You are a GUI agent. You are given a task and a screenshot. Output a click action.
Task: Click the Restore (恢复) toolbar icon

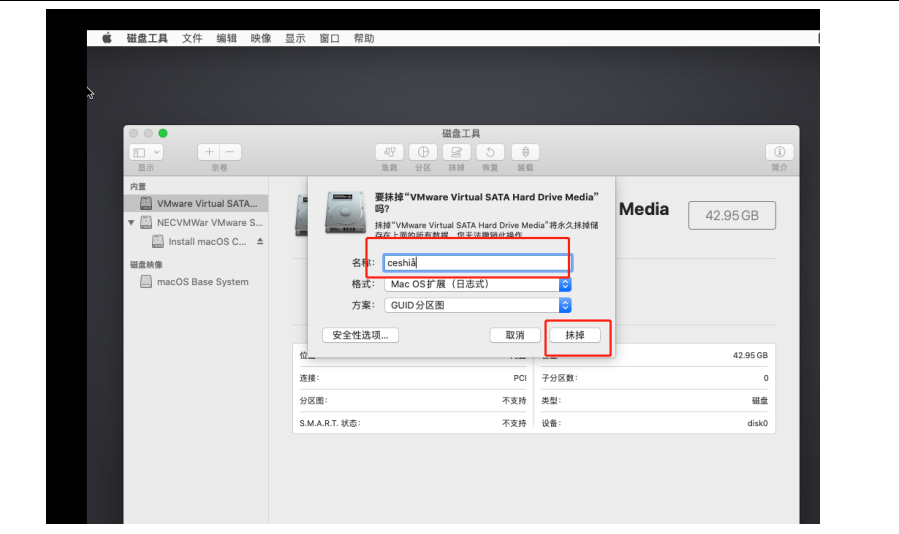click(490, 152)
